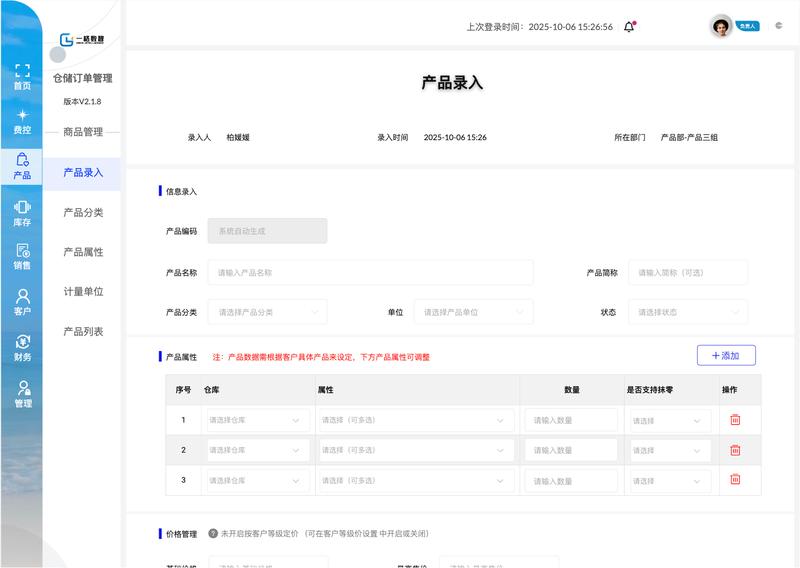Open the 产品分类 category dropdown
The height and width of the screenshot is (568, 800).
267,312
